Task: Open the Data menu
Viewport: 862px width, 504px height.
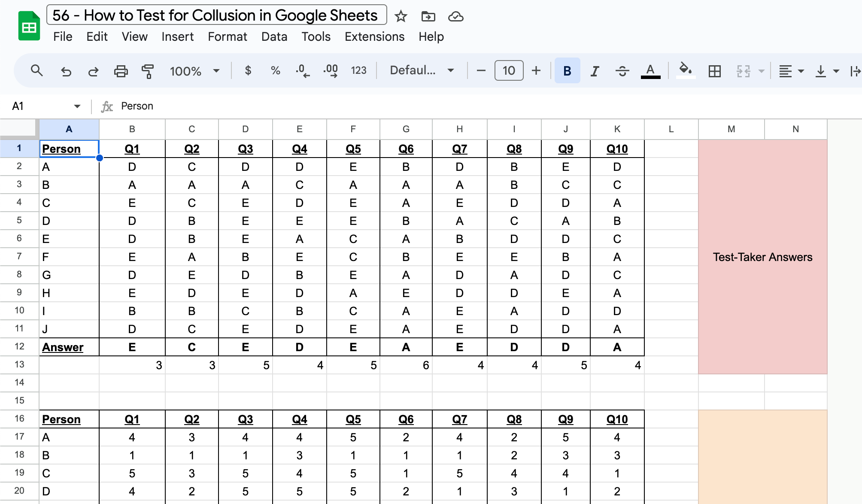Action: (x=274, y=36)
